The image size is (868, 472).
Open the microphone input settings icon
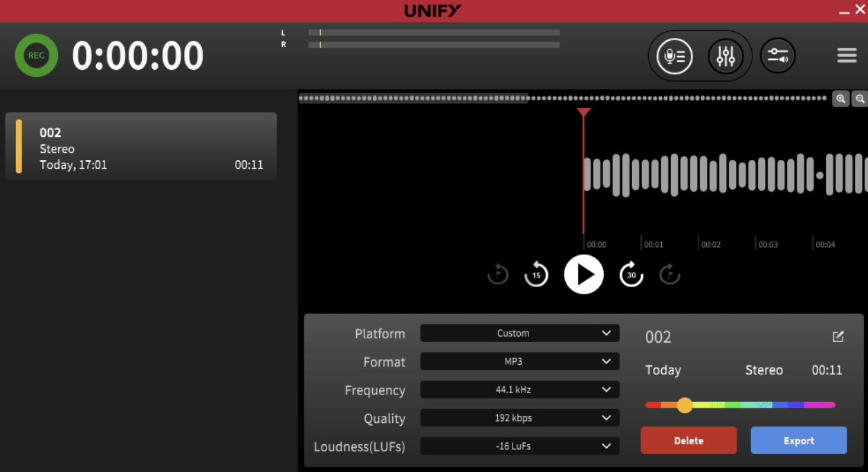coord(673,56)
